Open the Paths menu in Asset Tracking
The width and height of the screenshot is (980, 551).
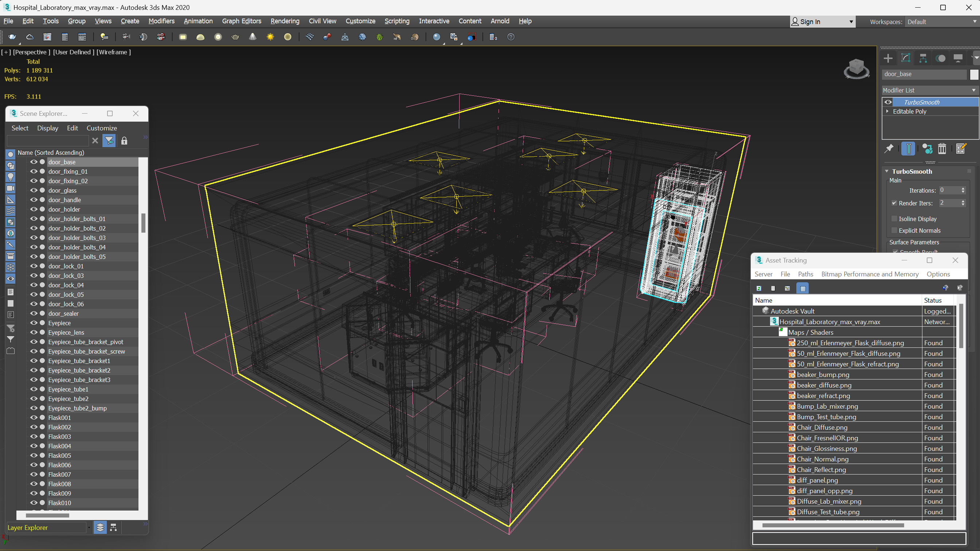coord(805,274)
